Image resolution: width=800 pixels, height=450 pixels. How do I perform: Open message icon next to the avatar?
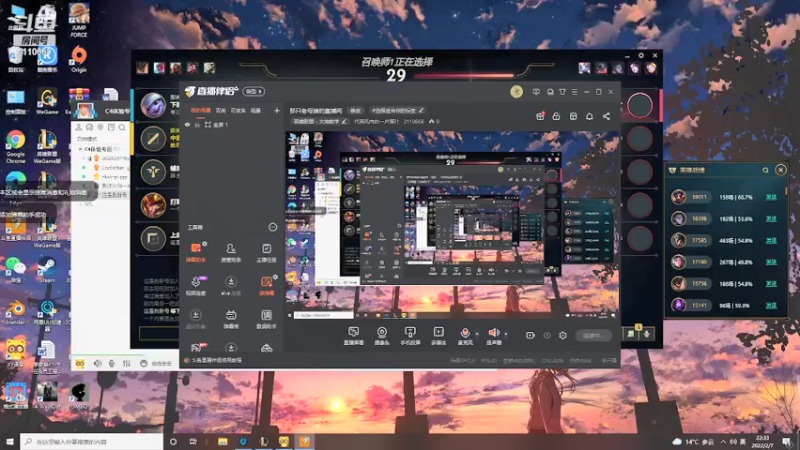(536, 92)
